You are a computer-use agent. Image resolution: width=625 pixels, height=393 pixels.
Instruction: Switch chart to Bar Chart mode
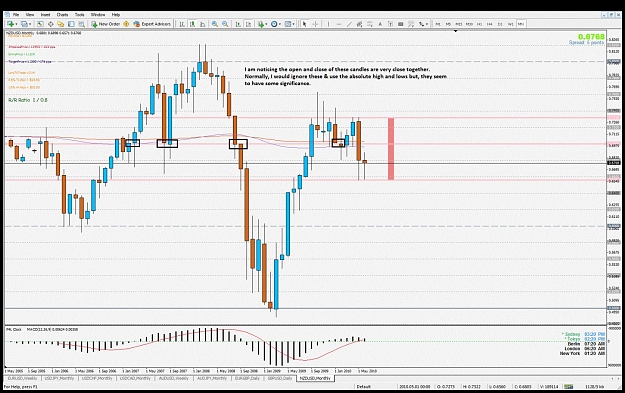point(182,24)
